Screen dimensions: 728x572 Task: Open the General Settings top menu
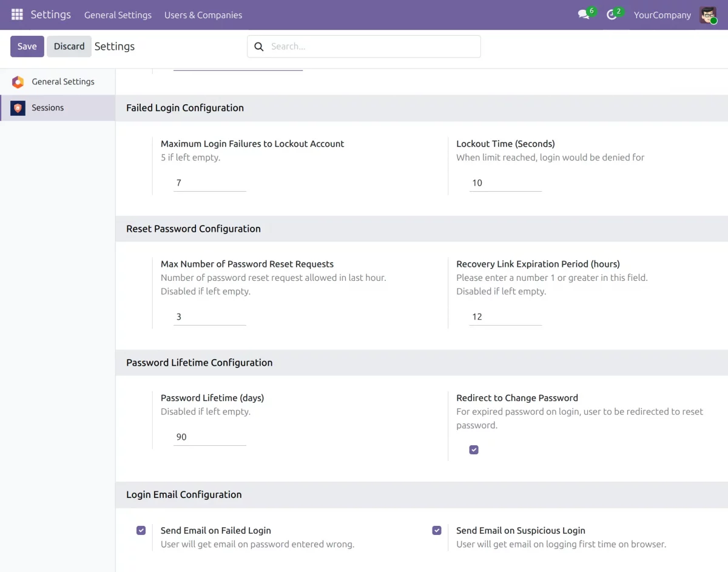pos(118,15)
